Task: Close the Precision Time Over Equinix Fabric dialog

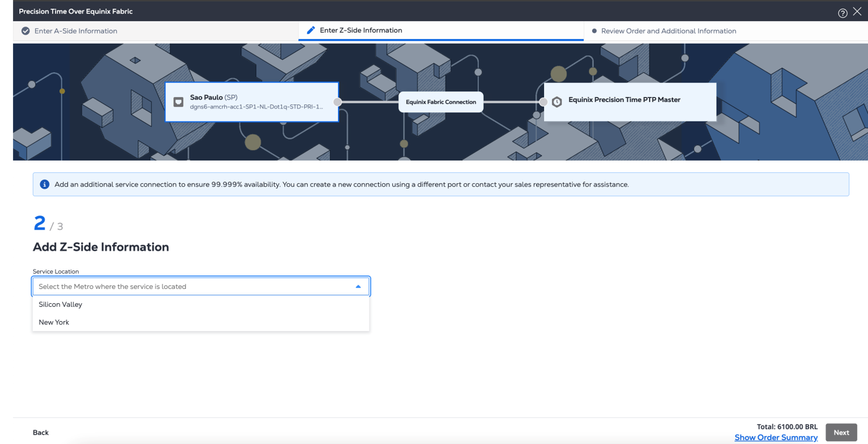Action: 857,12
